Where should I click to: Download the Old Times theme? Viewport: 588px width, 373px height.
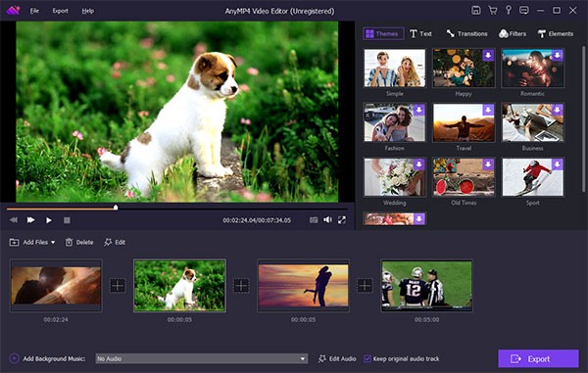(x=488, y=164)
